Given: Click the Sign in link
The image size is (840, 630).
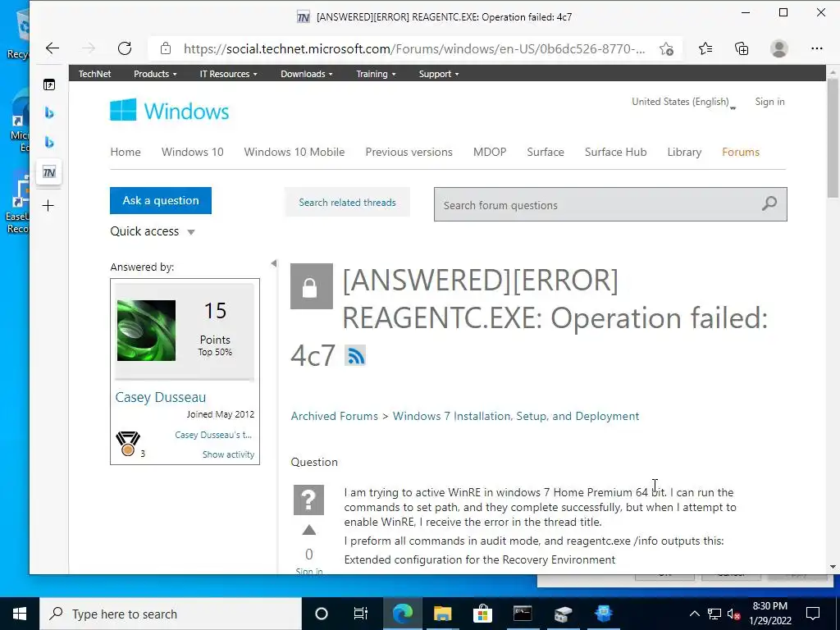Looking at the screenshot, I should [x=769, y=102].
